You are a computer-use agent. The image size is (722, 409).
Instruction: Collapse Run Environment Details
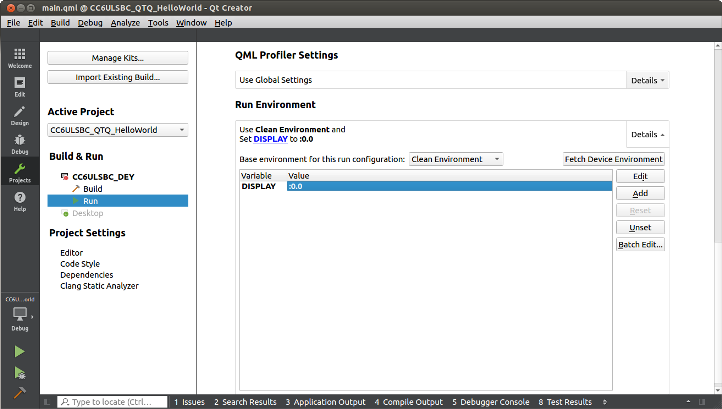647,134
